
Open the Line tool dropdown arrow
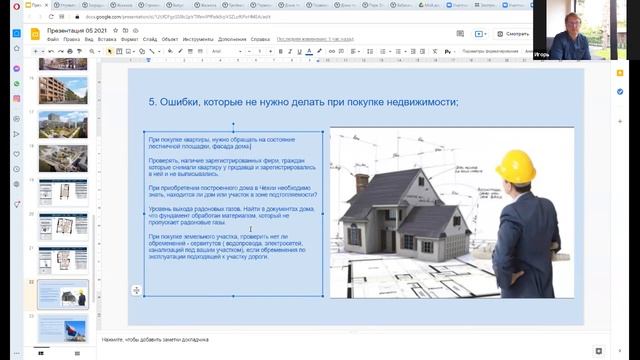159,51
